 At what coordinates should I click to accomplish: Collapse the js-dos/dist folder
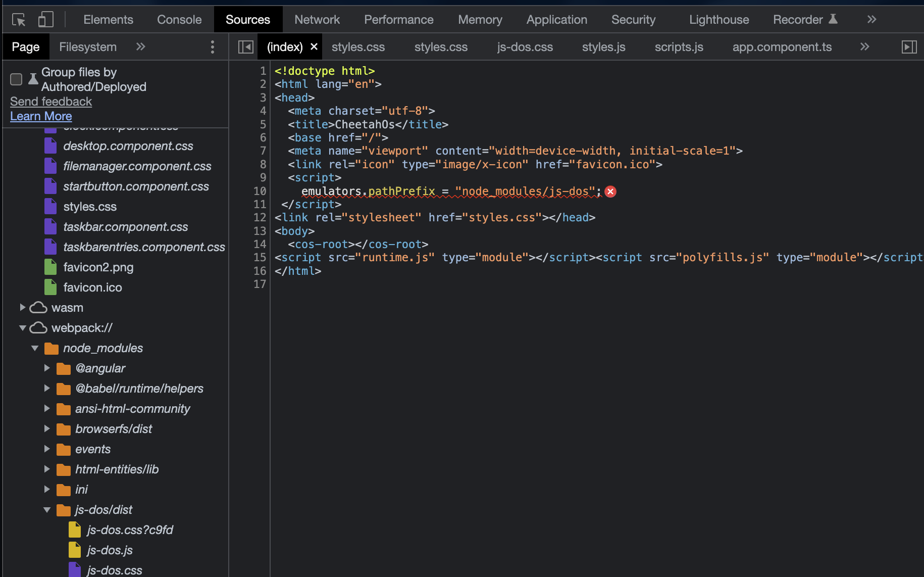pyautogui.click(x=47, y=510)
